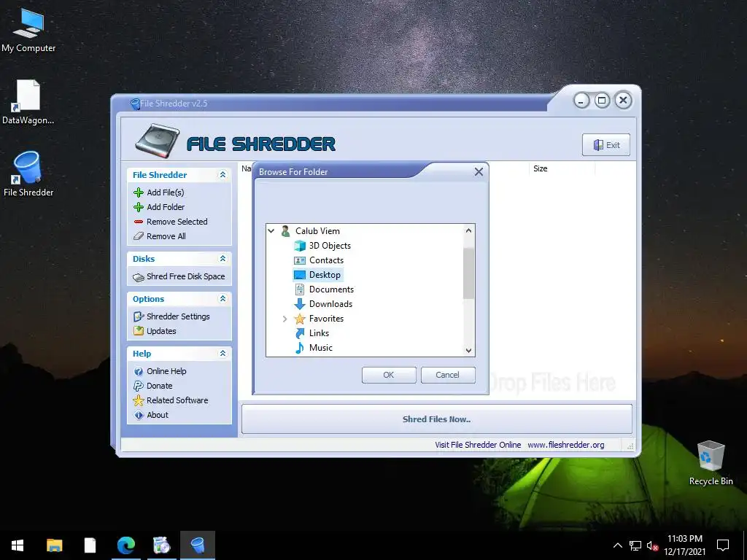Open File Explorer from the taskbar
The image size is (747, 560).
click(54, 545)
